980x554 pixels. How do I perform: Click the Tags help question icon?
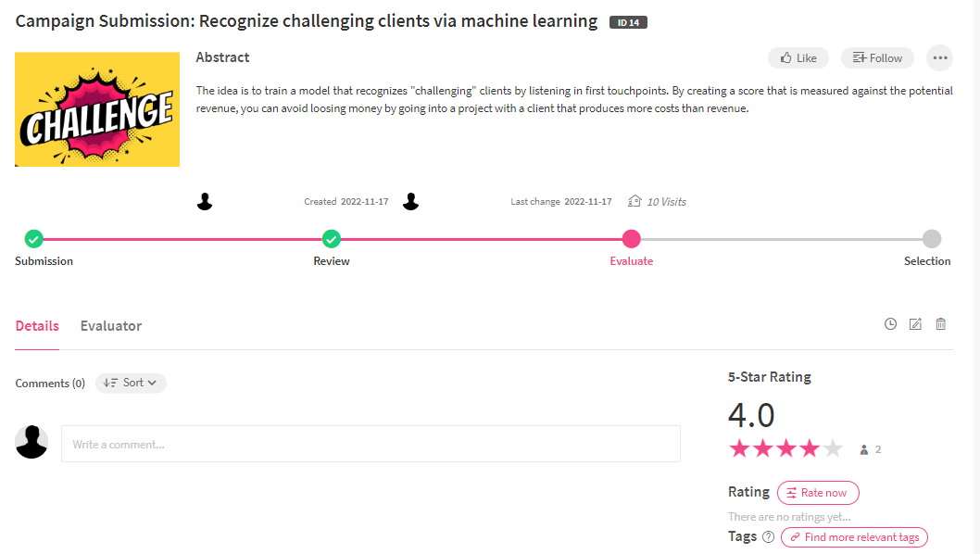point(769,537)
